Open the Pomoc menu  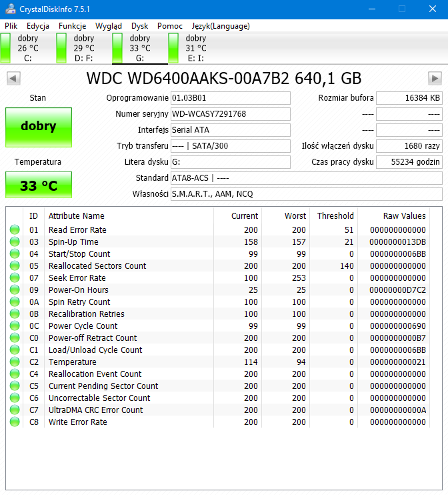point(170,26)
